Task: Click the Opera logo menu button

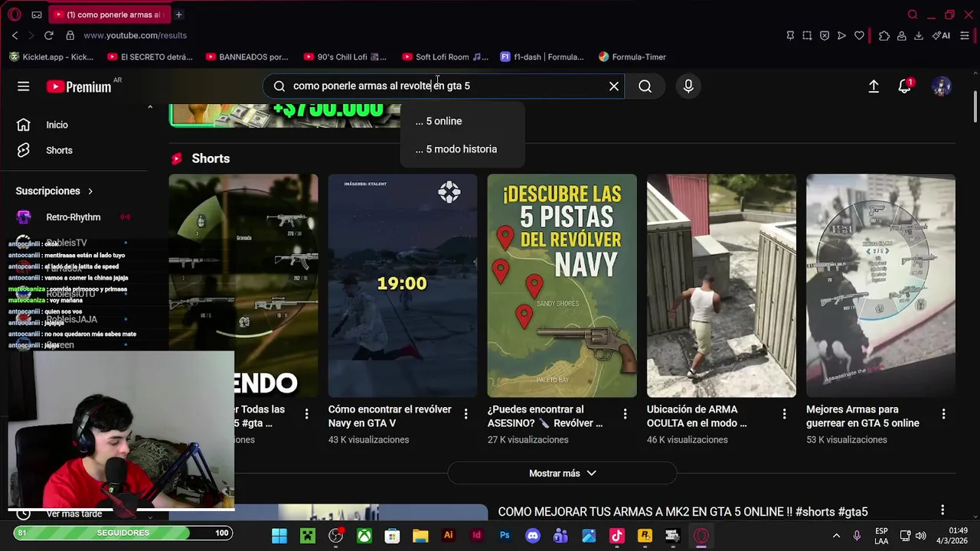Action: 14,15
